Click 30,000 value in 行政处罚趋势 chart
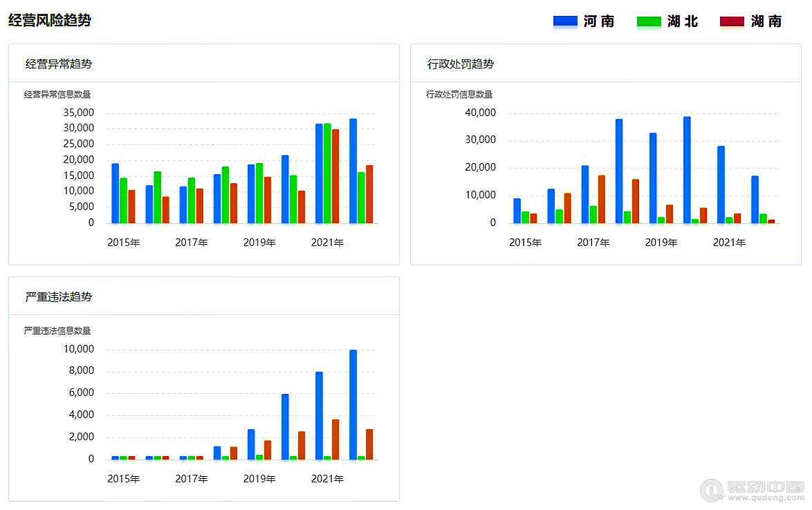Viewport: 812px width, 510px height. (x=481, y=140)
